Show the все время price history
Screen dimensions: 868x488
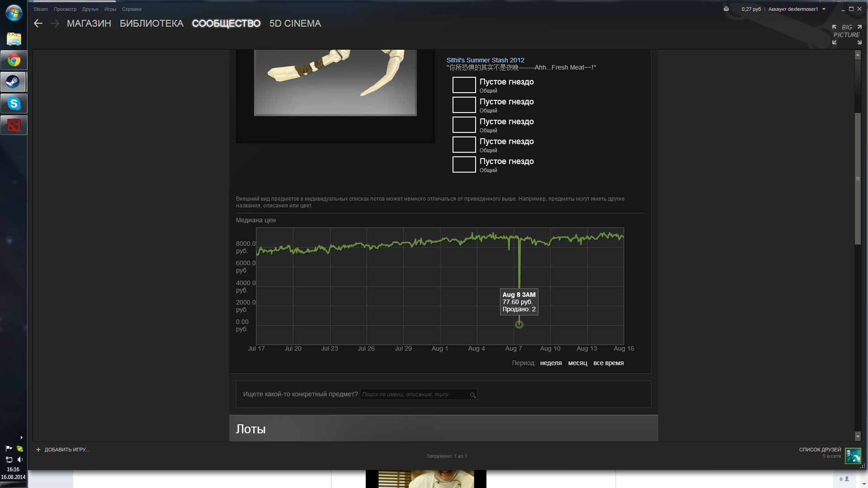(608, 363)
